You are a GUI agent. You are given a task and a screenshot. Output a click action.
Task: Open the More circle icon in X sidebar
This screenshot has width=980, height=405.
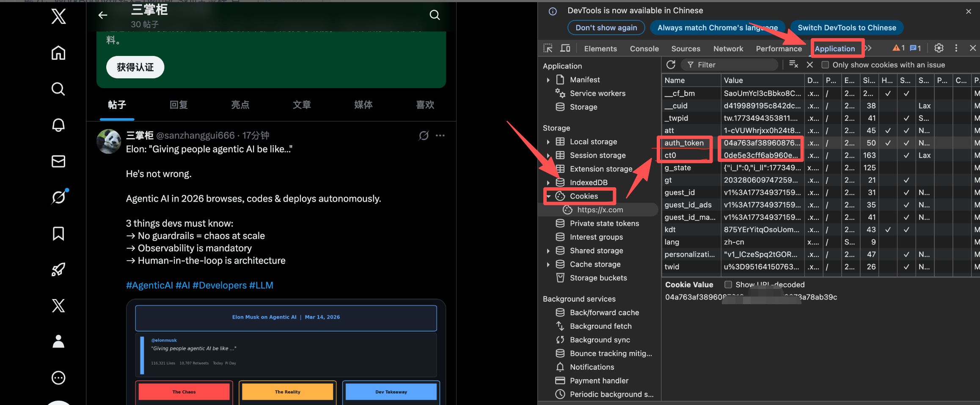pos(58,377)
